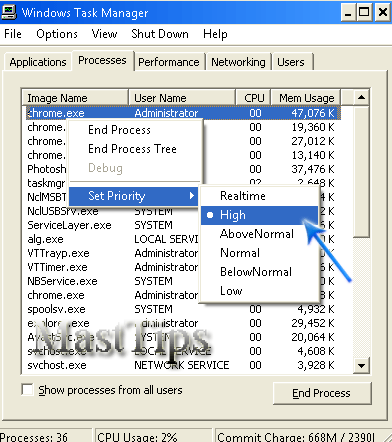This screenshot has height=442, width=392.
Task: Sort by CPU column header
Action: click(254, 98)
